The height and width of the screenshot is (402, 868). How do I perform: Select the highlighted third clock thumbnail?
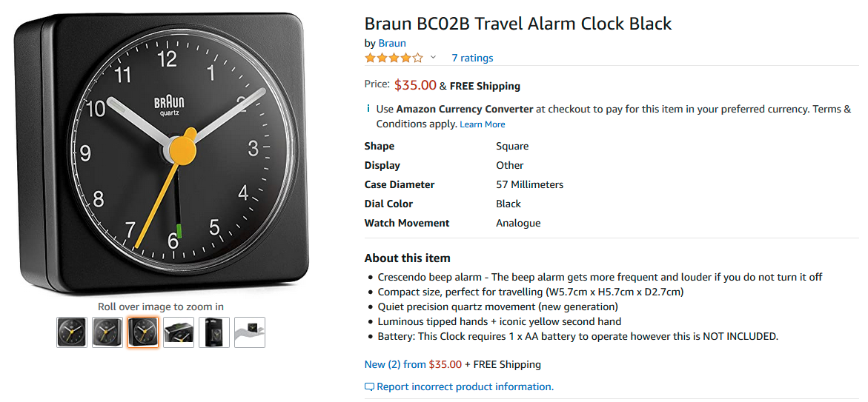[143, 332]
